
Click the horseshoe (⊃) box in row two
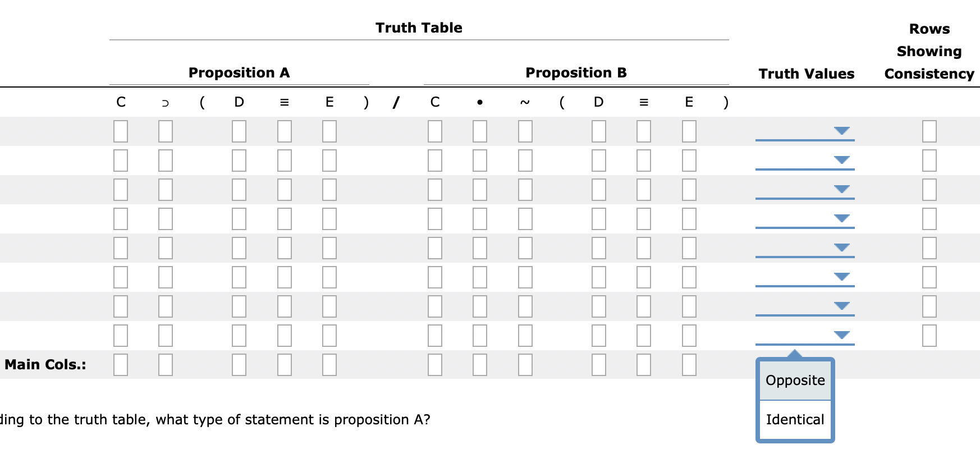coord(164,162)
